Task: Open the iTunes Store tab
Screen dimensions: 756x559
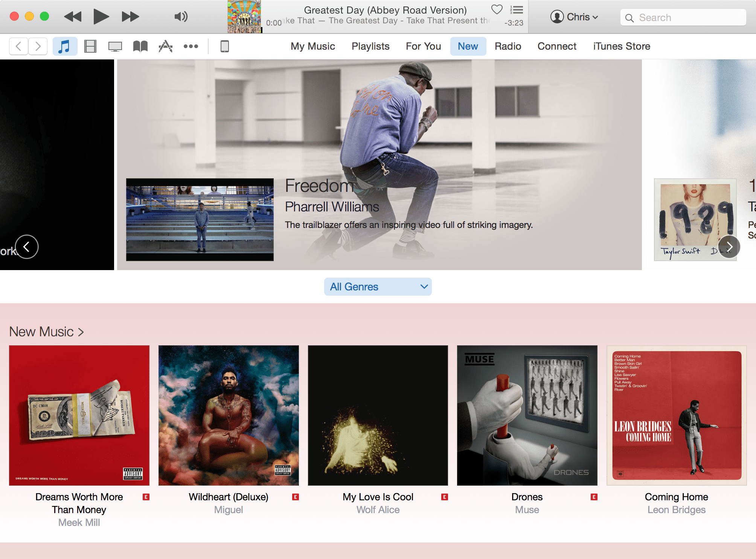Action: click(x=622, y=46)
